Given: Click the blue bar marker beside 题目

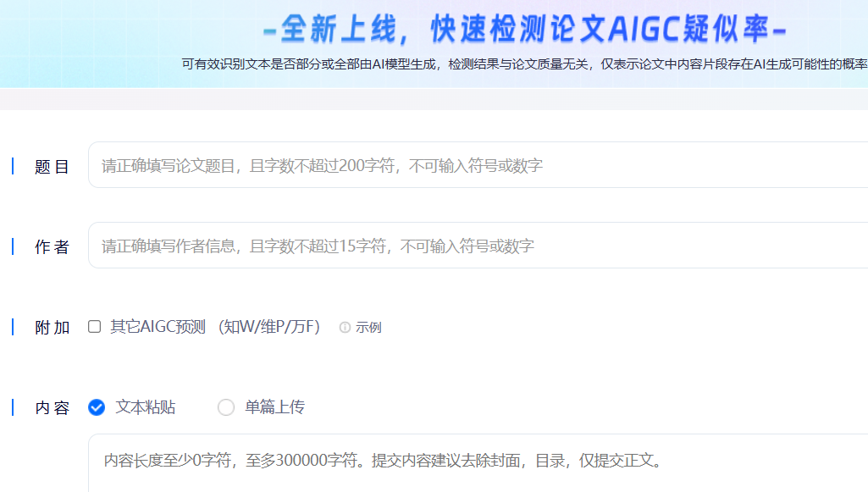Looking at the screenshot, I should pos(13,166).
